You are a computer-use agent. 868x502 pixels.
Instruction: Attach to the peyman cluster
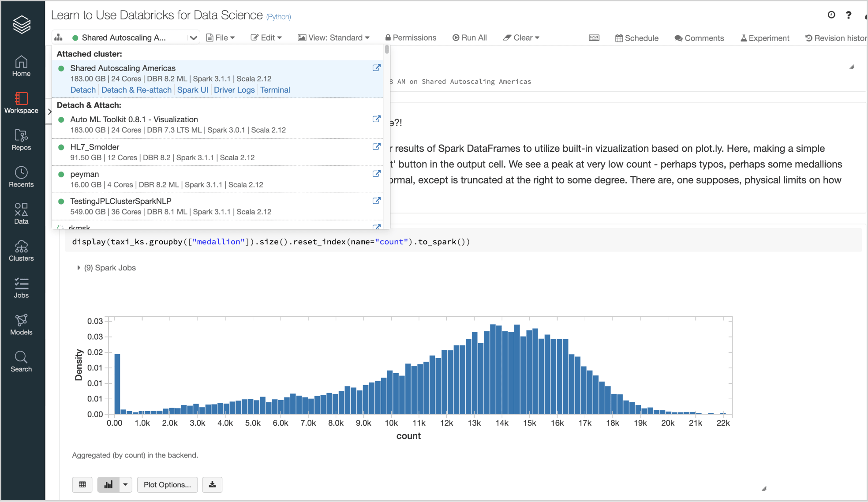point(85,174)
